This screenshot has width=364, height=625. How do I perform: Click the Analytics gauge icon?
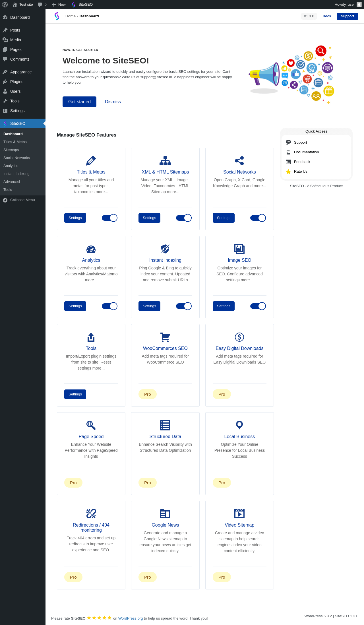91,249
